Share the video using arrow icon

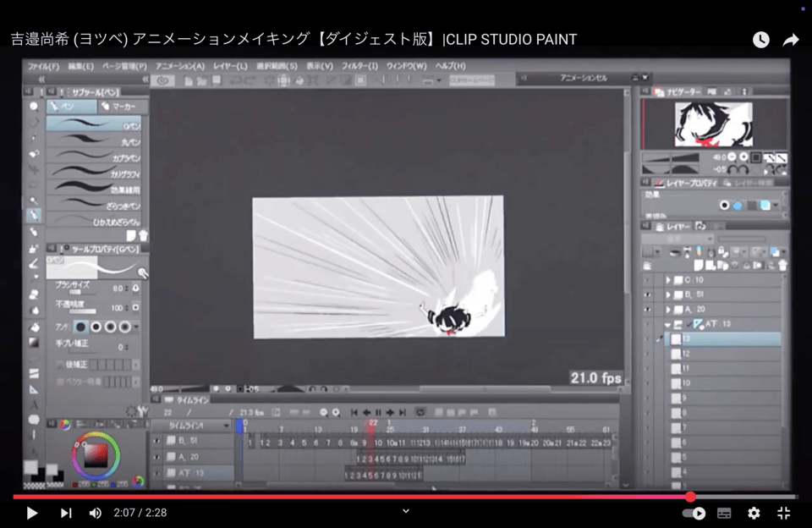pyautogui.click(x=791, y=40)
